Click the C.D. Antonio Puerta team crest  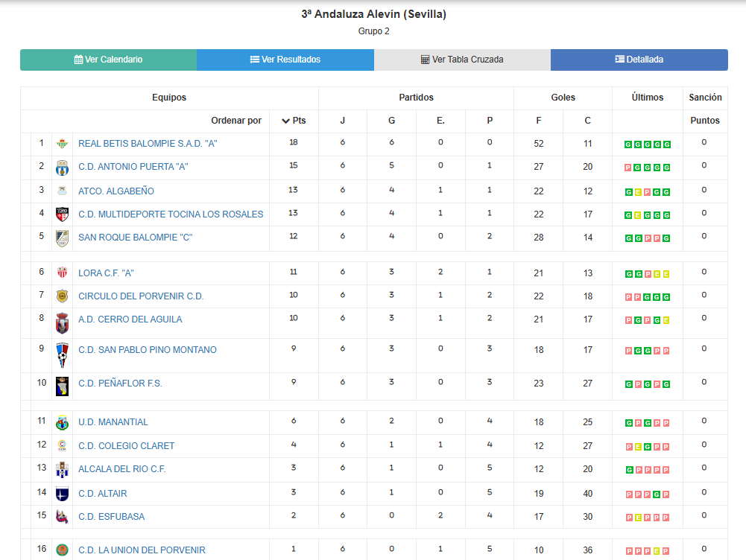[62, 168]
